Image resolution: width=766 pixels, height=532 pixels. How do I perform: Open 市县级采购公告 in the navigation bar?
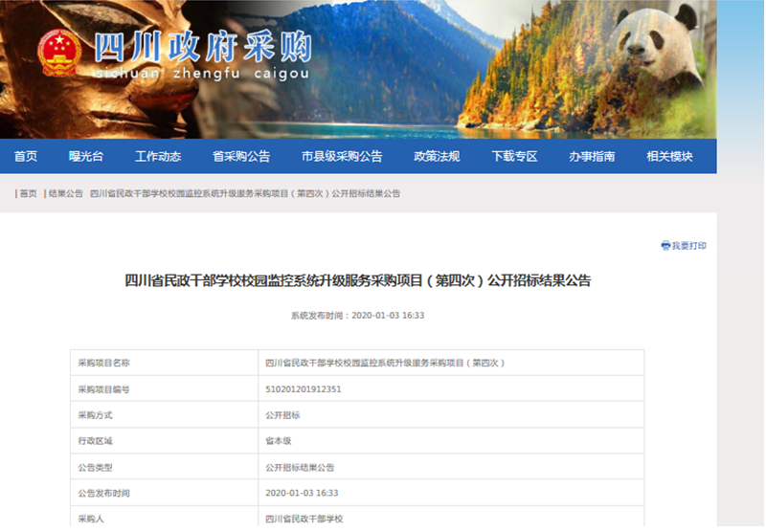point(342,157)
